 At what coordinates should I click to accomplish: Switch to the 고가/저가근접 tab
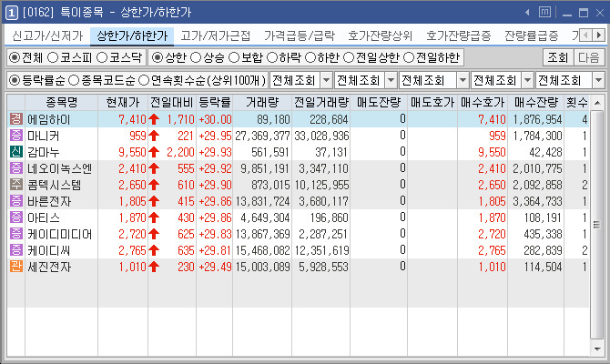(x=215, y=35)
